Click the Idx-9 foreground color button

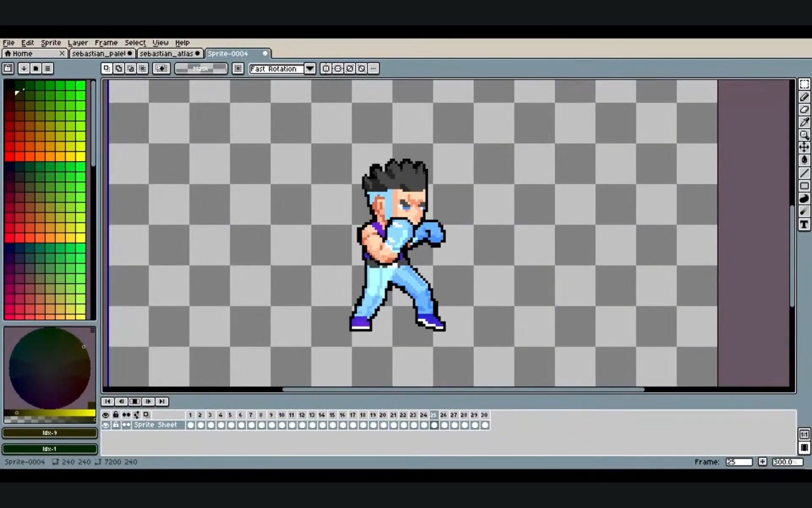point(50,433)
